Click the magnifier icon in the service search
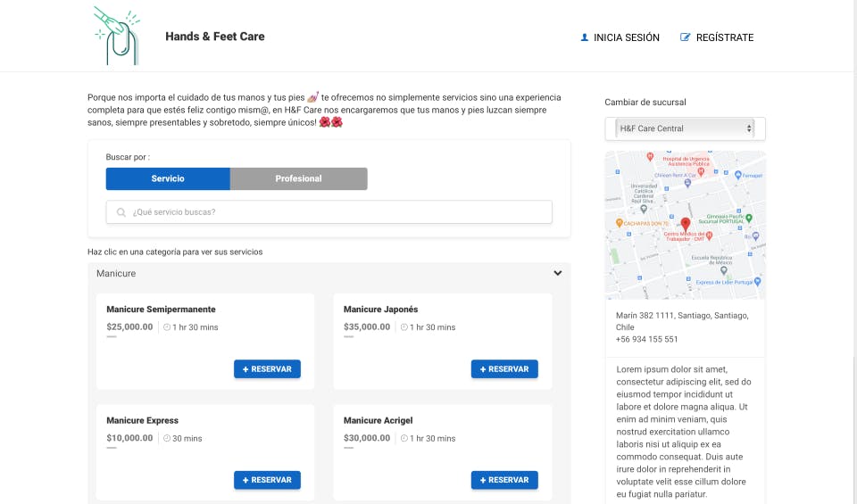Image resolution: width=857 pixels, height=504 pixels. [121, 212]
